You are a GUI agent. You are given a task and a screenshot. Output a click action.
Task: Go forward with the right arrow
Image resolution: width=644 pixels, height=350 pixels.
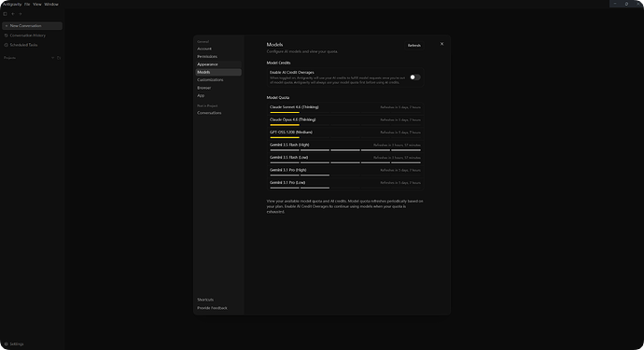coord(21,14)
